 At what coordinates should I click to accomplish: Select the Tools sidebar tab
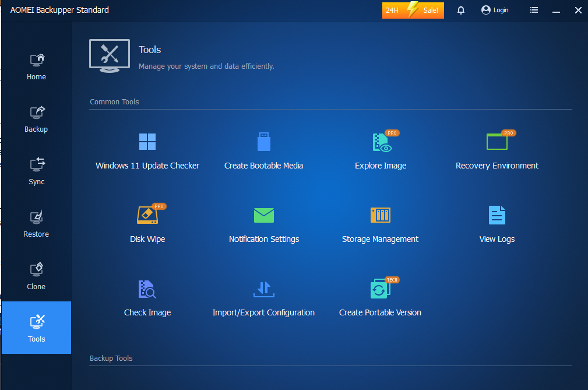36,328
